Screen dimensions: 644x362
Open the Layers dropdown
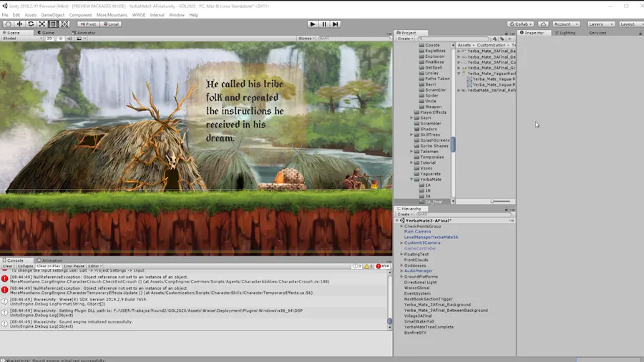600,24
